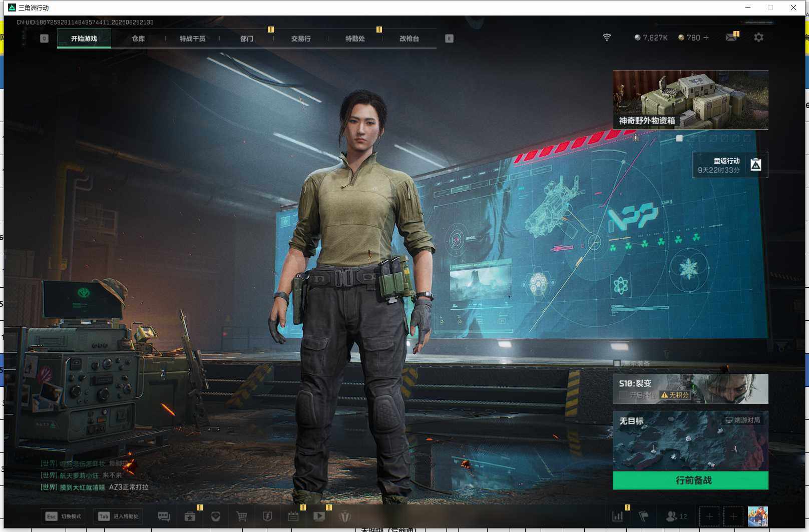Image resolution: width=809 pixels, height=532 pixels.
Task: Switch to the 特战干员 tab
Action: pos(192,39)
